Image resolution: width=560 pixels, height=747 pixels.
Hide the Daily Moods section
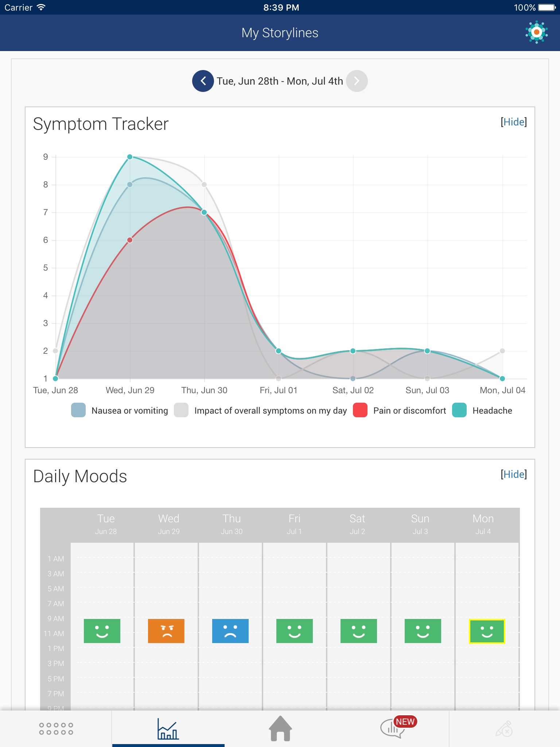[513, 474]
